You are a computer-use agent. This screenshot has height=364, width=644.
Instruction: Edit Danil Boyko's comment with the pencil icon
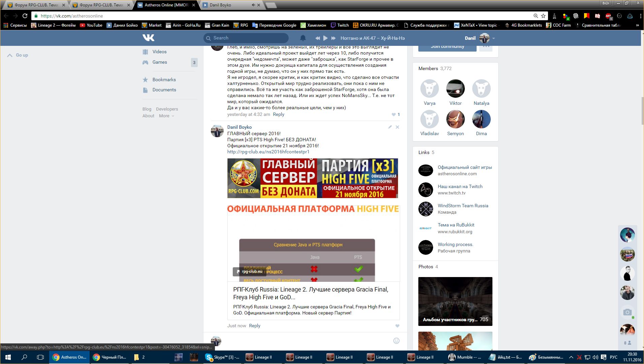point(390,127)
